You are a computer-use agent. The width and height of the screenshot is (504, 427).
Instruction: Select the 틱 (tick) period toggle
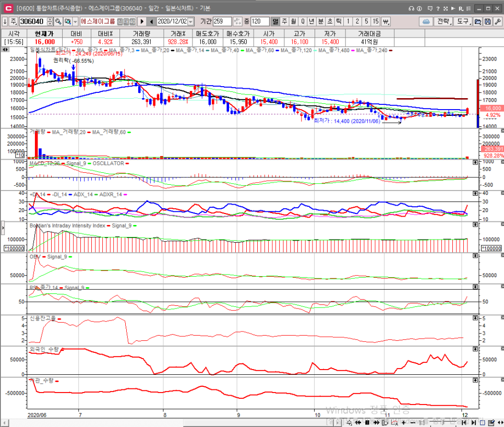coord(339,21)
